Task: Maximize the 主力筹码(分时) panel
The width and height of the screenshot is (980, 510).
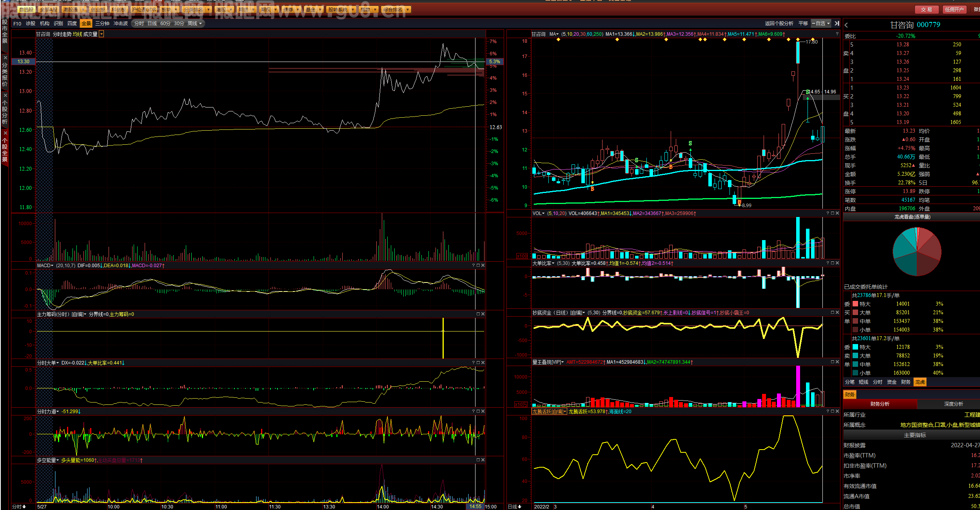Action: coord(478,314)
